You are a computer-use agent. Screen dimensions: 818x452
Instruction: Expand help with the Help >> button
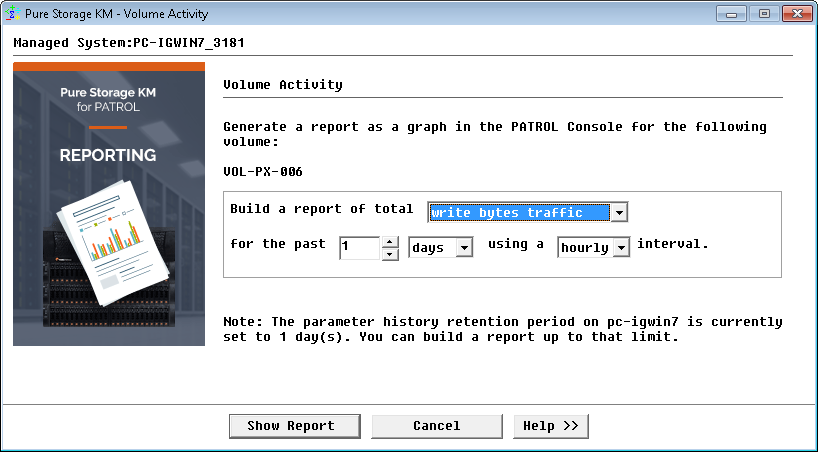[551, 426]
